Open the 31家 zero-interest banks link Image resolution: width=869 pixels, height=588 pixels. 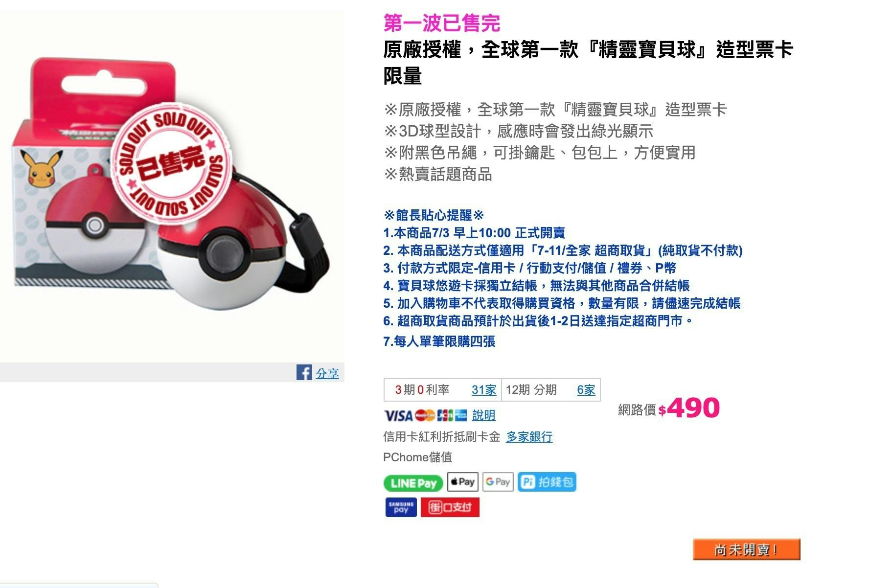pyautogui.click(x=484, y=390)
